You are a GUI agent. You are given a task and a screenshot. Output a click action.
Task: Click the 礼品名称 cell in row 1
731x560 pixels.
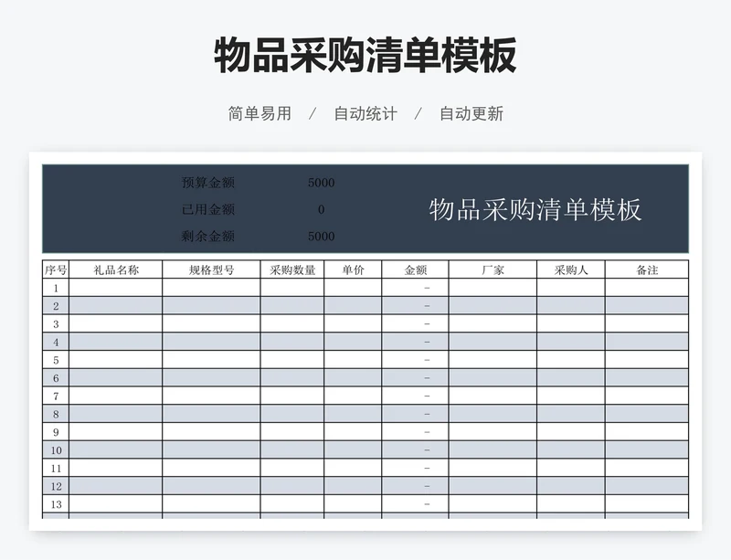pyautogui.click(x=116, y=288)
